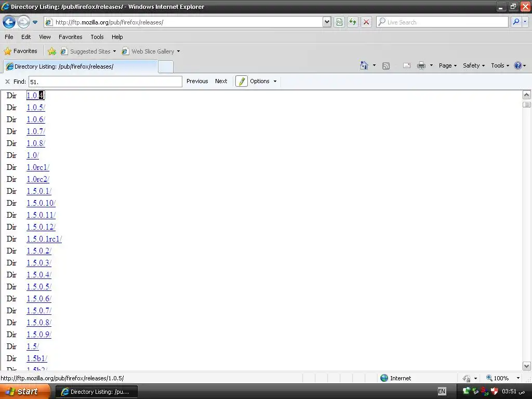Open the Tools menu in menu bar
The image size is (532, 399).
tap(97, 37)
